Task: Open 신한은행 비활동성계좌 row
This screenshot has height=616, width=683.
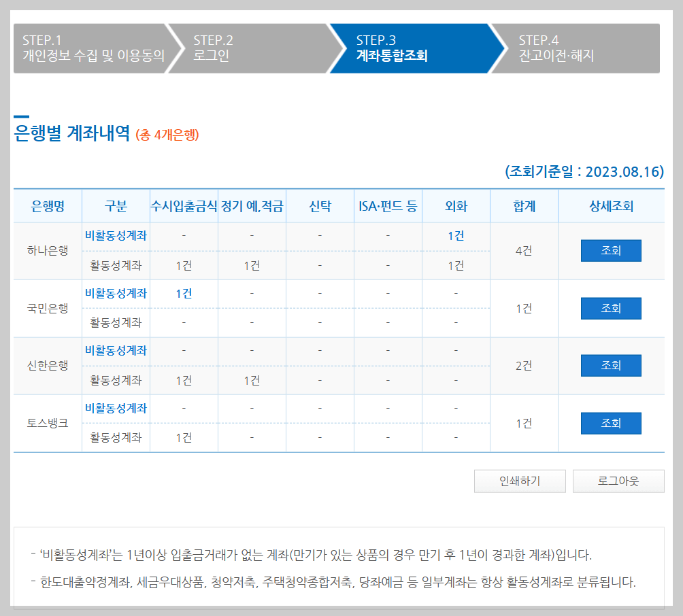Action: pos(116,351)
